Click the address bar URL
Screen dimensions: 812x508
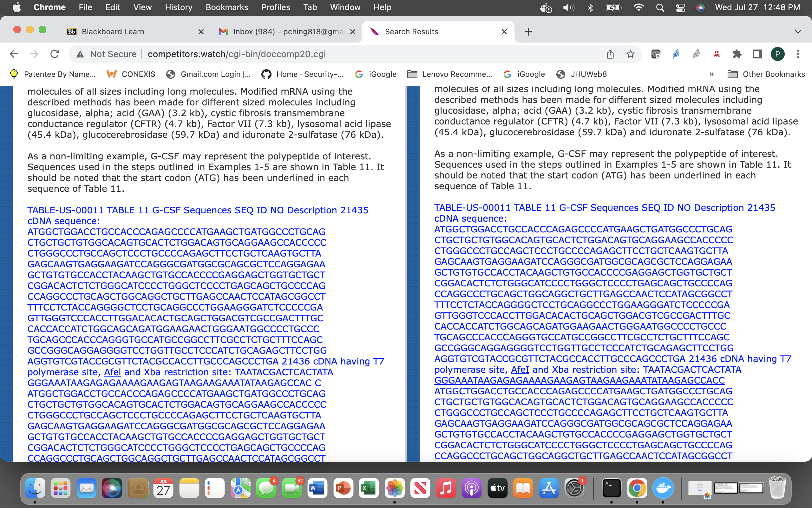click(x=237, y=54)
